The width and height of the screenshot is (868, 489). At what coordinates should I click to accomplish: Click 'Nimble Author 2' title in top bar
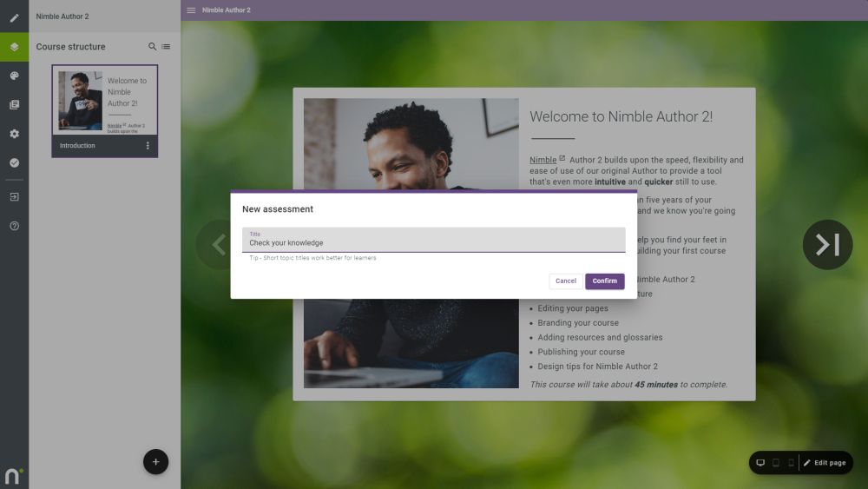tap(227, 10)
